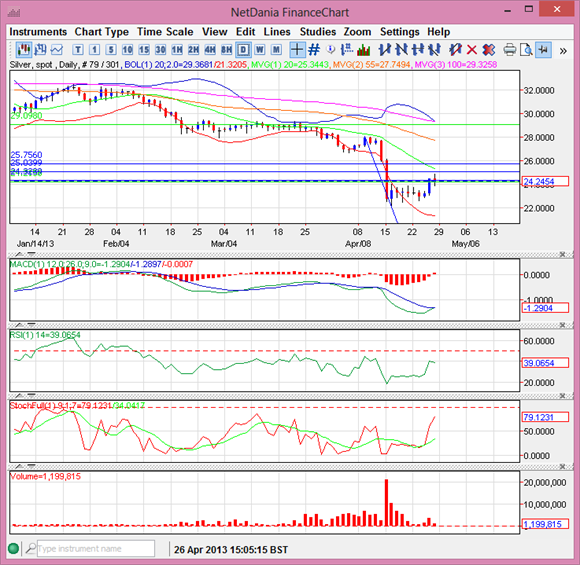Click up arrow above StochFull panel
This screenshot has width=580, height=565.
19,396
